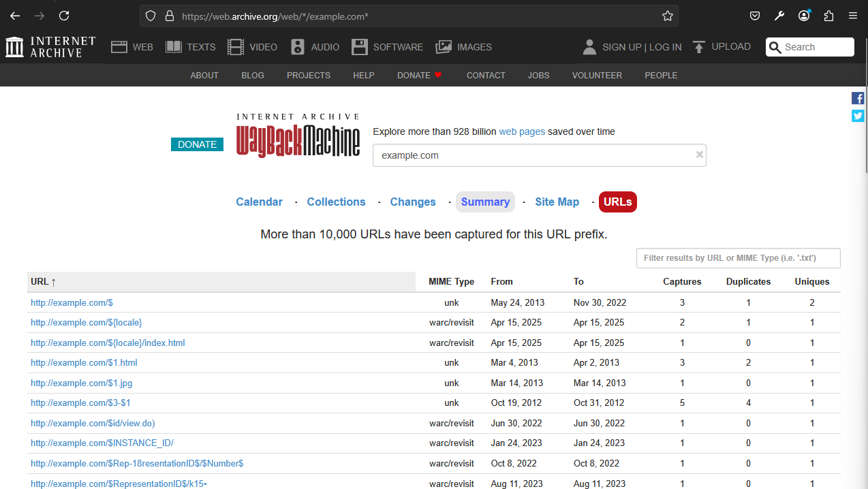
Task: Open the Images picture icon
Action: [444, 47]
